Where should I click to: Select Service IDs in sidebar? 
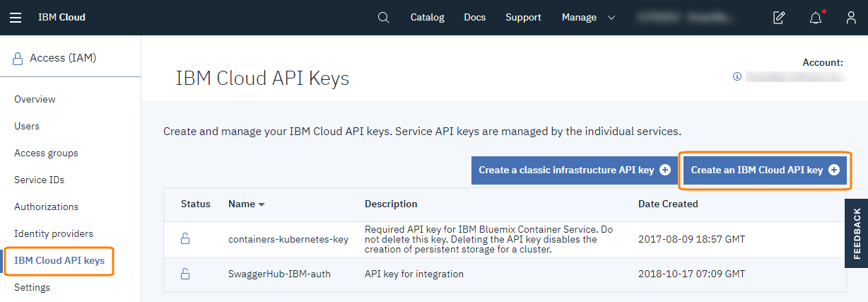pyautogui.click(x=39, y=180)
